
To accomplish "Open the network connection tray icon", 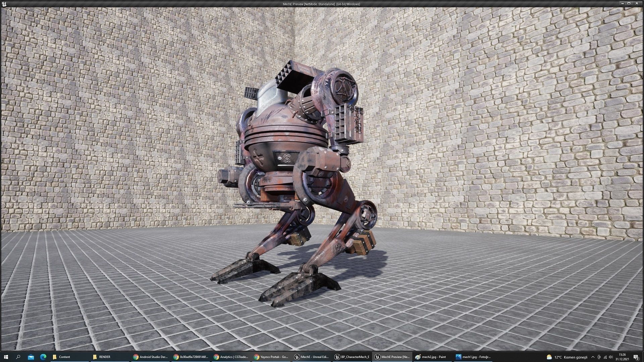I will click(x=605, y=357).
